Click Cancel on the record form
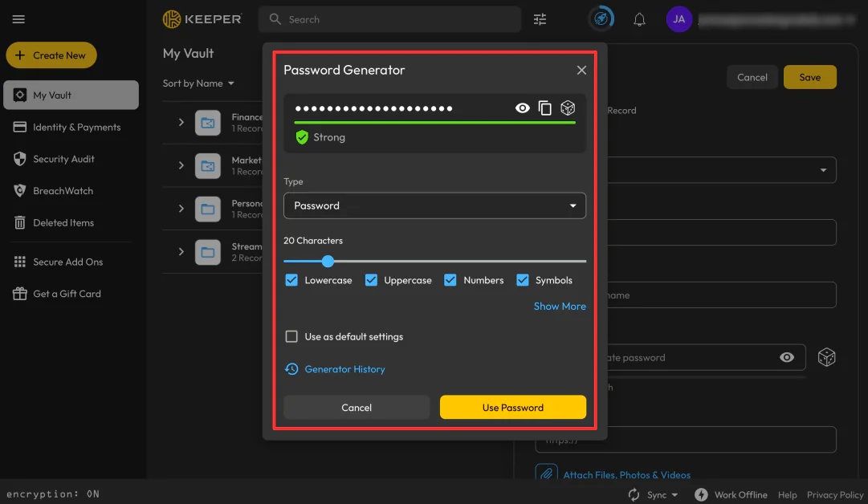 coord(752,78)
